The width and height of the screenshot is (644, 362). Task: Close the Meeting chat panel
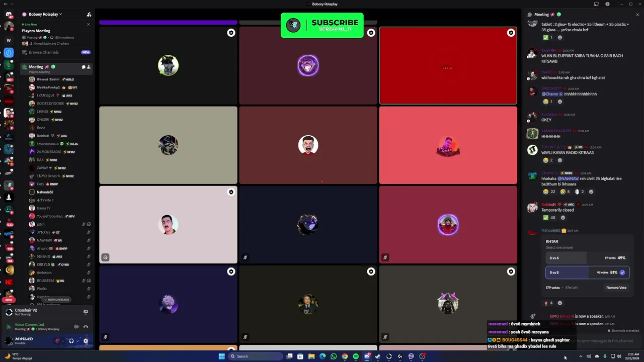637,15
